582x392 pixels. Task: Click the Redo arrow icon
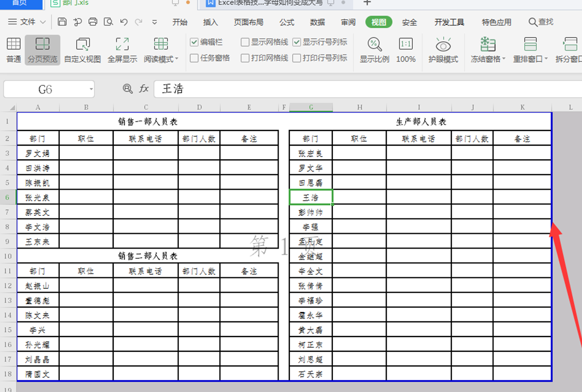(x=139, y=22)
